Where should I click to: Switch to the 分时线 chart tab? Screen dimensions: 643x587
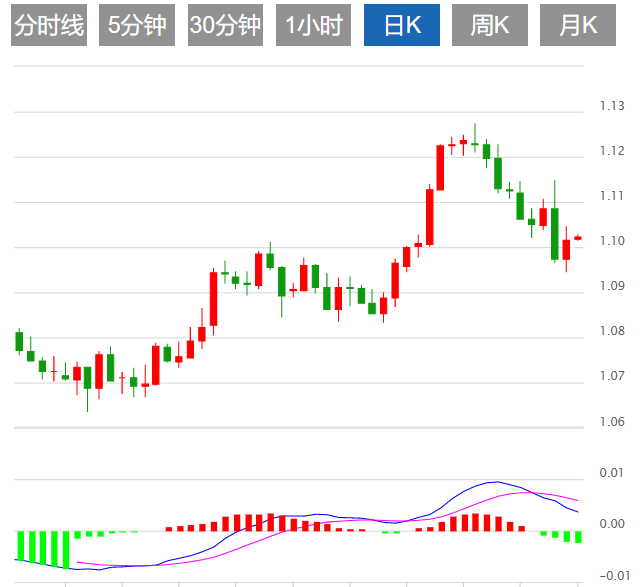pyautogui.click(x=49, y=25)
